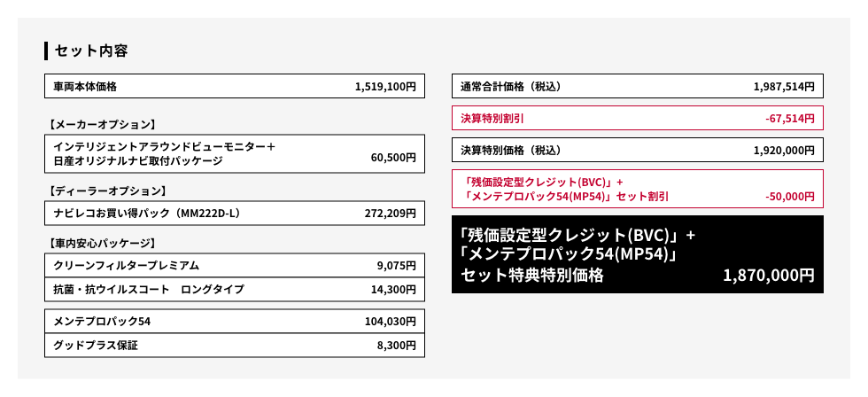Select the グッドプラス保証 row

pos(235,346)
